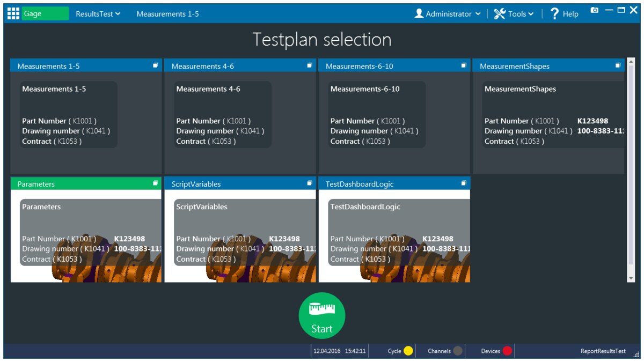Click the popout icon on Parameters tile

pyautogui.click(x=155, y=182)
